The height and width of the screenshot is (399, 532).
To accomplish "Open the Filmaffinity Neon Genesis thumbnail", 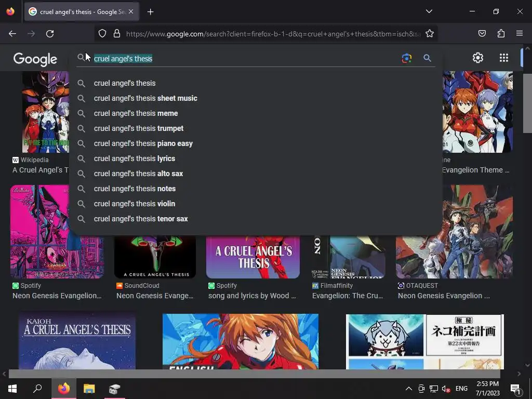I will [x=349, y=257].
